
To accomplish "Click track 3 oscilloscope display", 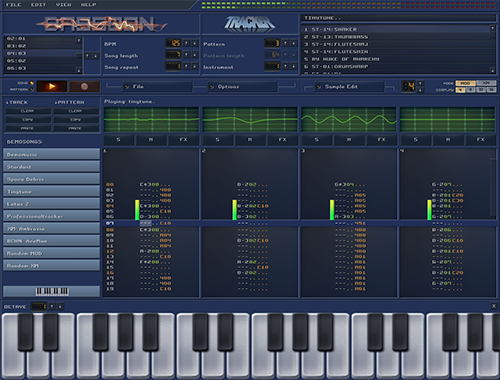I will 348,119.
